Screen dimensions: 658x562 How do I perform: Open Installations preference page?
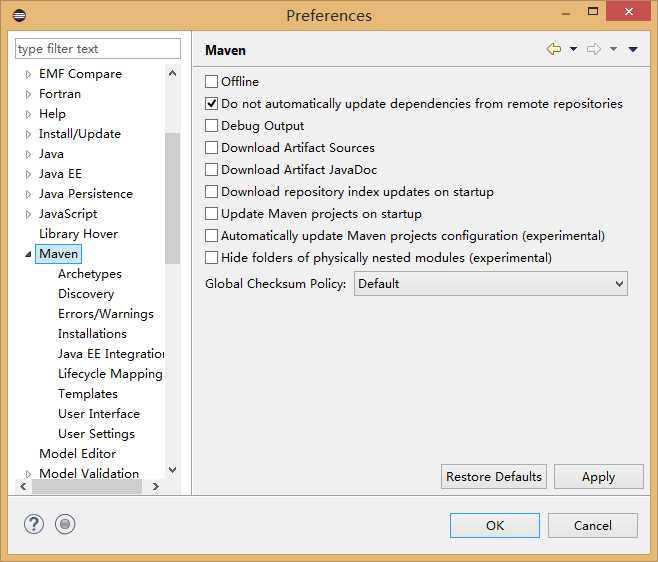92,334
